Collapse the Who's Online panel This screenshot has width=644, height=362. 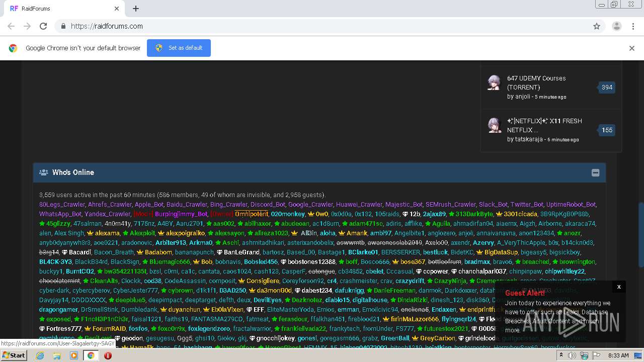[595, 172]
